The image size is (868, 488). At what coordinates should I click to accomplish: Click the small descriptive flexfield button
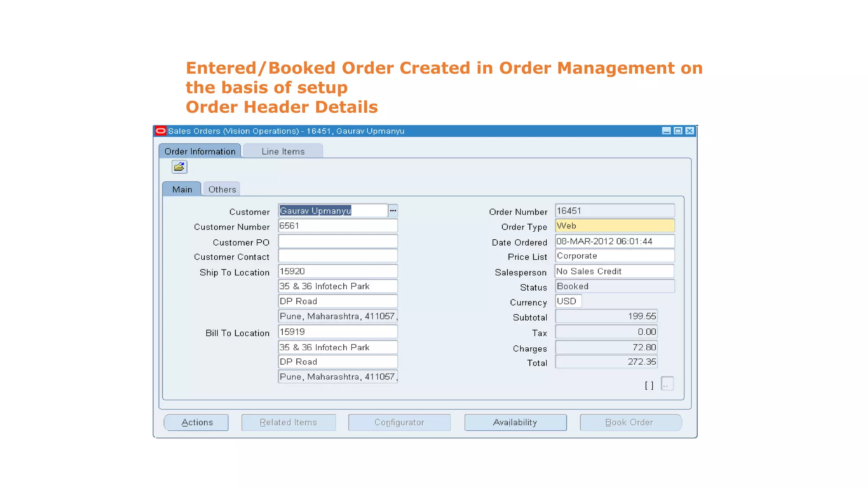(667, 384)
